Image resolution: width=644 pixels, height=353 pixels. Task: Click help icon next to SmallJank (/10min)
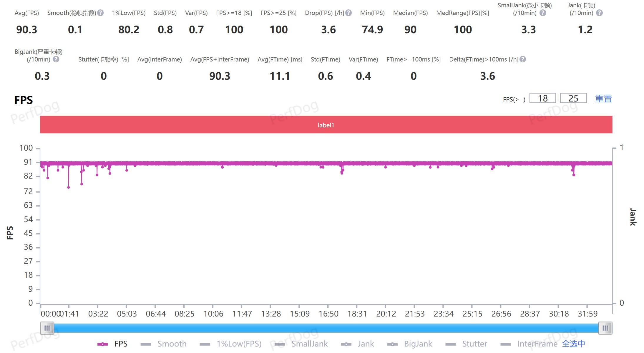click(x=543, y=13)
